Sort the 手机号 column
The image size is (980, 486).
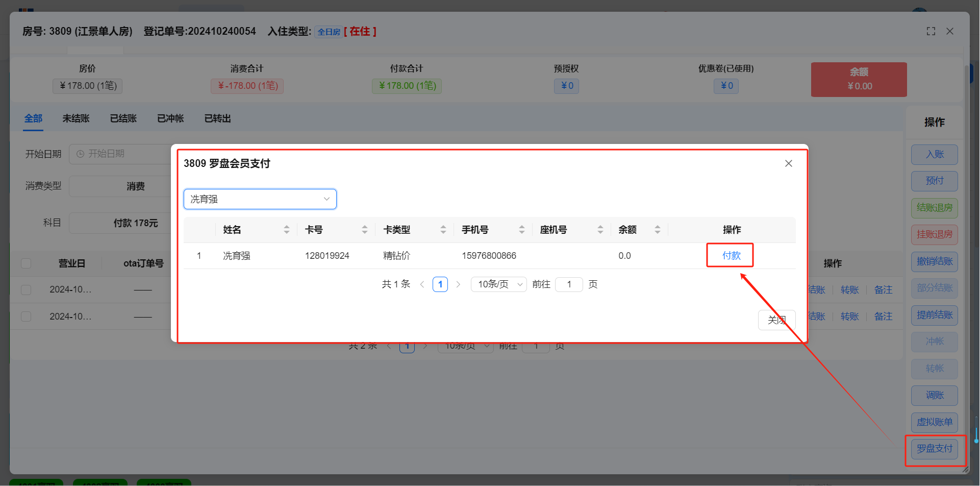521,230
